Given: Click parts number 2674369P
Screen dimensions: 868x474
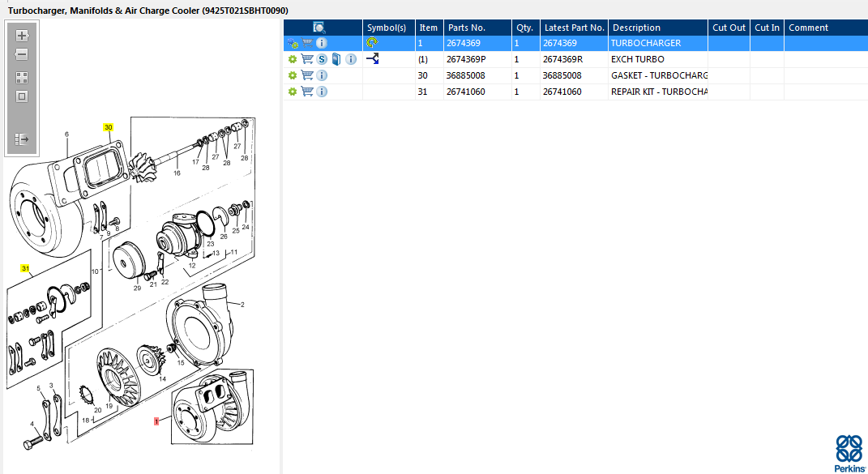Looking at the screenshot, I should click(466, 59).
